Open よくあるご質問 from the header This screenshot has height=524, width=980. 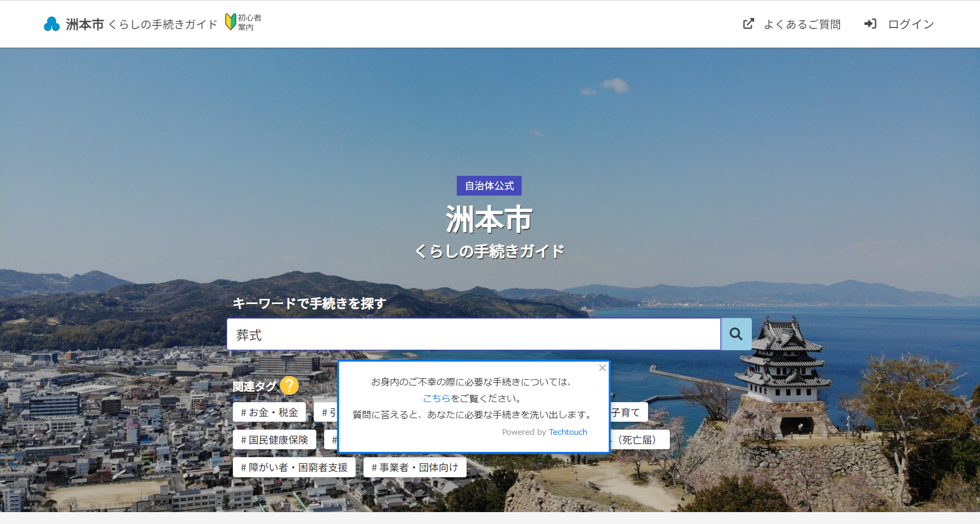803,24
